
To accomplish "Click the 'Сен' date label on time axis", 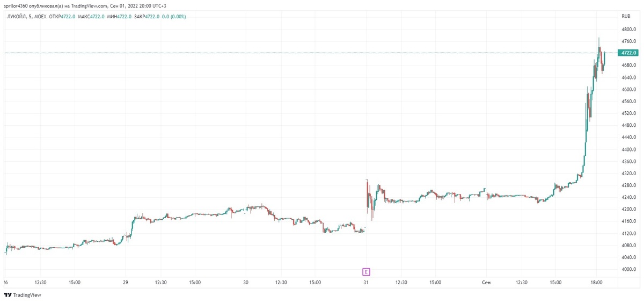I will 486,282.
